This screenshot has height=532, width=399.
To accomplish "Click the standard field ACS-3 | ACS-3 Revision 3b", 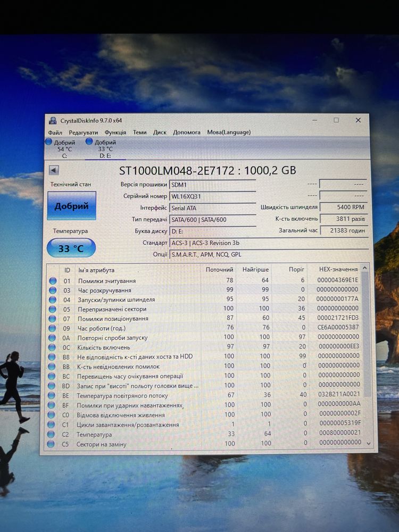I will pyautogui.click(x=269, y=243).
